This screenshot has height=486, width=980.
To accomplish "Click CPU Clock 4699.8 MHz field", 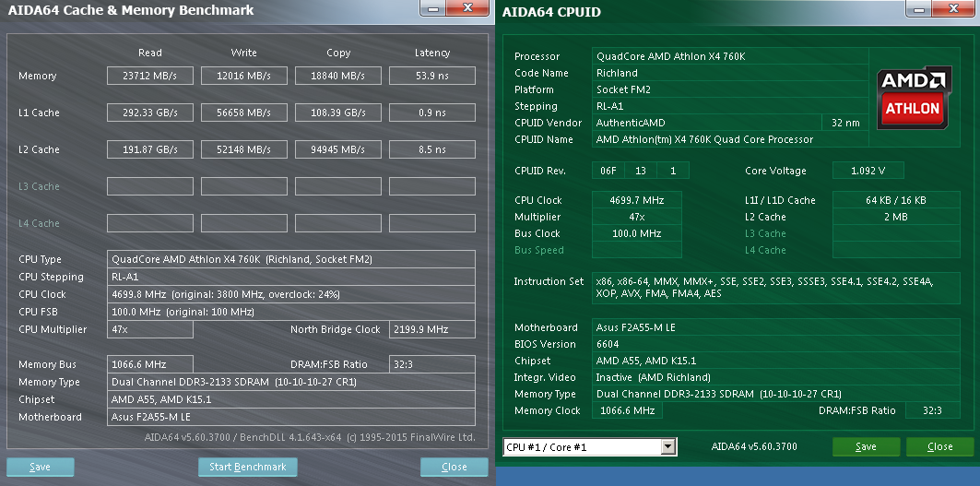I will pyautogui.click(x=291, y=294).
